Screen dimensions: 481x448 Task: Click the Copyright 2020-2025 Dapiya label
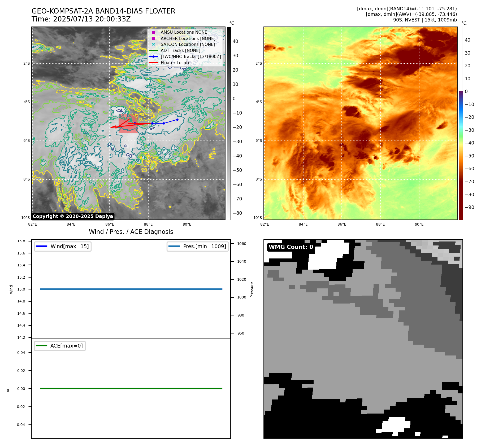point(73,216)
